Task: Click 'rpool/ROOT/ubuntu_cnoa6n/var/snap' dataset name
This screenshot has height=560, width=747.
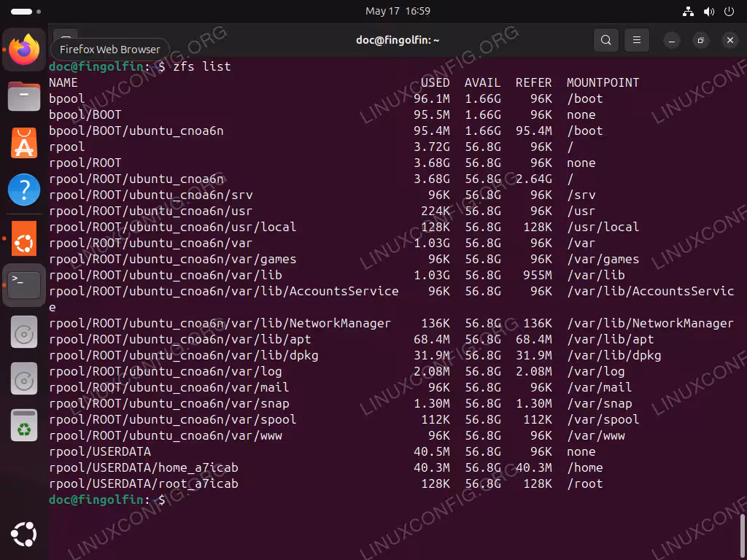Action: pos(169,403)
